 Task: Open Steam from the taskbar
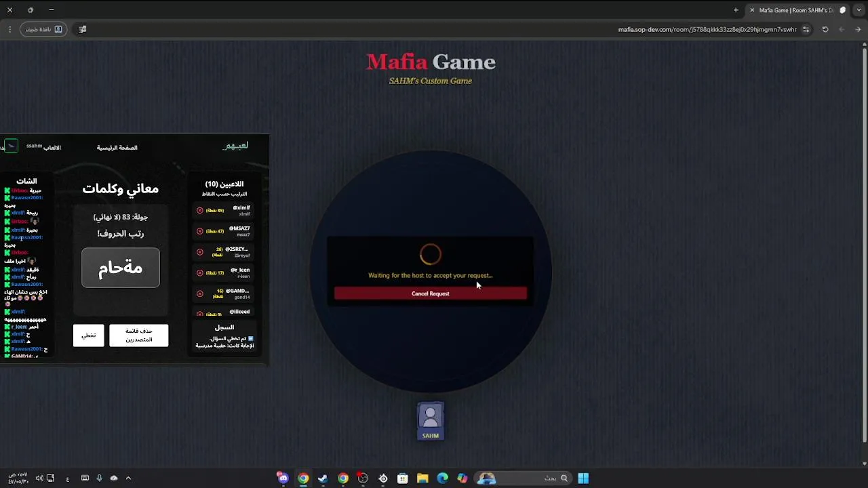pos(323,479)
